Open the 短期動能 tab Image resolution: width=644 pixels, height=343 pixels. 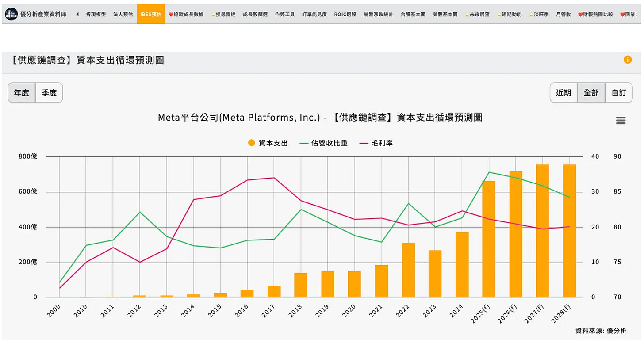pos(509,15)
